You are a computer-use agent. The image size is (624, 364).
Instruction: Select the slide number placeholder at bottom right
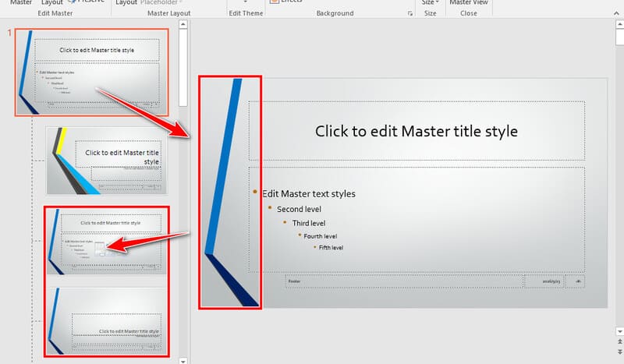pyautogui.click(x=575, y=281)
